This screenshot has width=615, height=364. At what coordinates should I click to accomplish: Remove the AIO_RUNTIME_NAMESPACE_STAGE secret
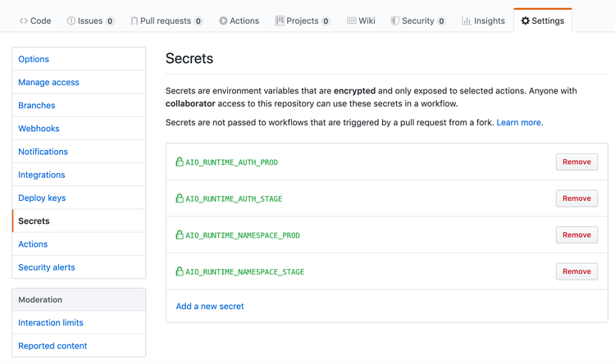click(576, 271)
